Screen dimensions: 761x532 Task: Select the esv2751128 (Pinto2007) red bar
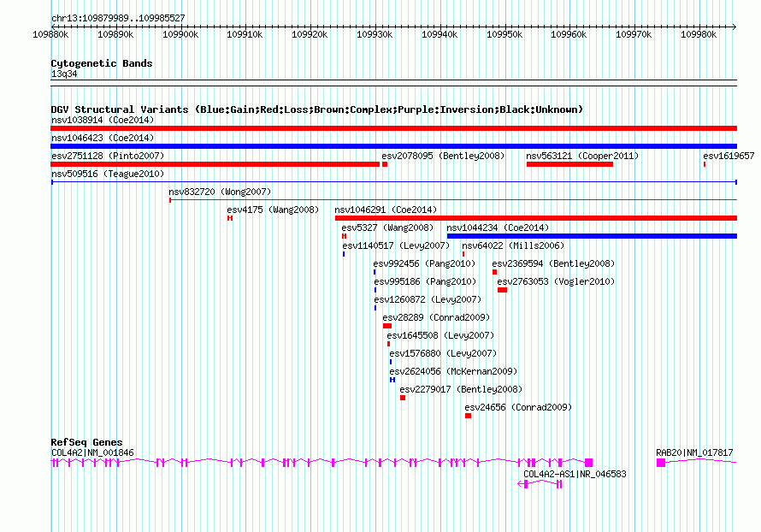pos(215,164)
